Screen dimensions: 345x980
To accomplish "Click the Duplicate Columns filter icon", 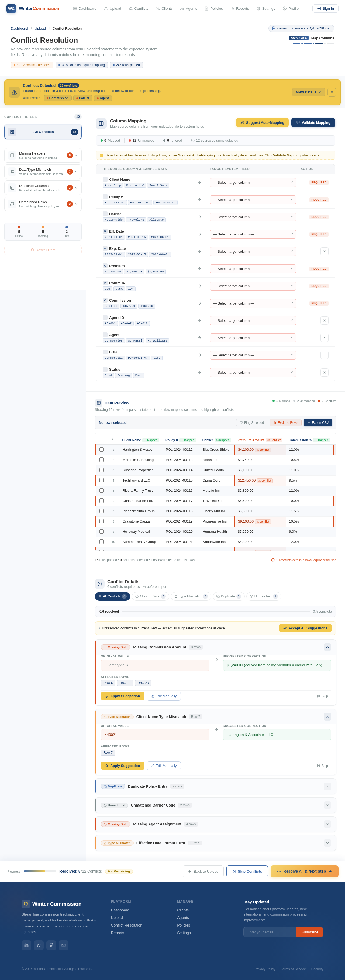I will pos(12,187).
